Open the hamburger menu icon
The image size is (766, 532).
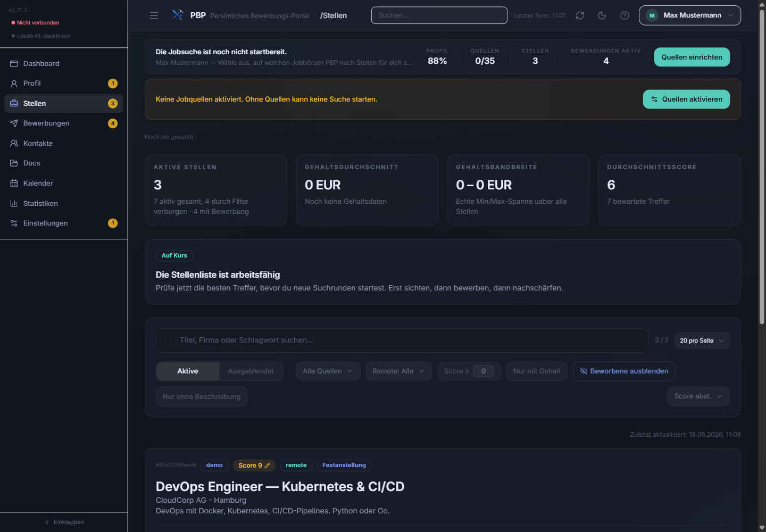coord(154,15)
